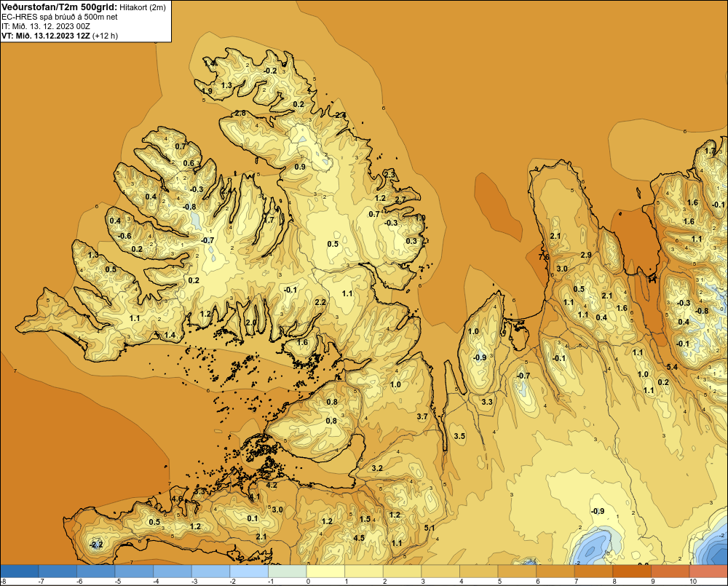Click the temperature value 2.0
The width and height of the screenshot is (728, 586).
[x=250, y=322]
